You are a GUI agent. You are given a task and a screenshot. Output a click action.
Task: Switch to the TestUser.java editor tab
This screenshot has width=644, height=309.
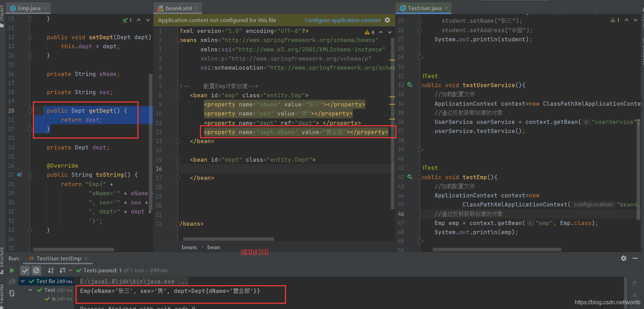click(424, 8)
